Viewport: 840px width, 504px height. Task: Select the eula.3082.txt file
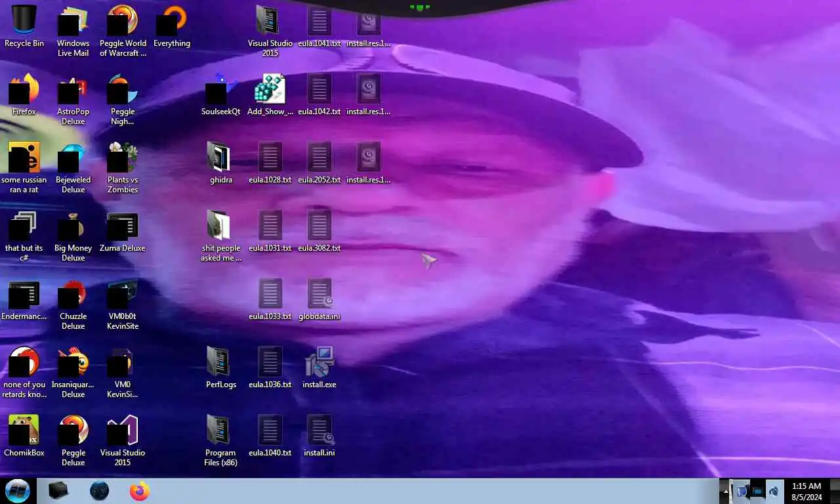[320, 231]
